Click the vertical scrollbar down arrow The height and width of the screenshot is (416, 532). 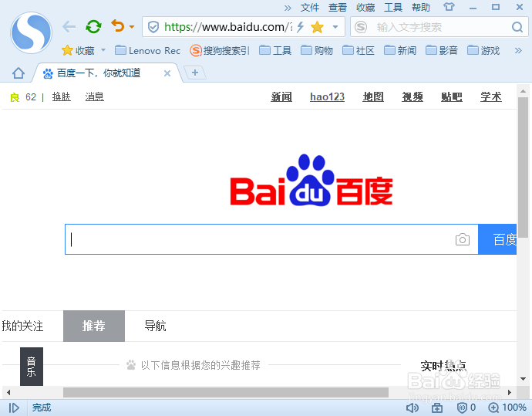pyautogui.click(x=523, y=379)
